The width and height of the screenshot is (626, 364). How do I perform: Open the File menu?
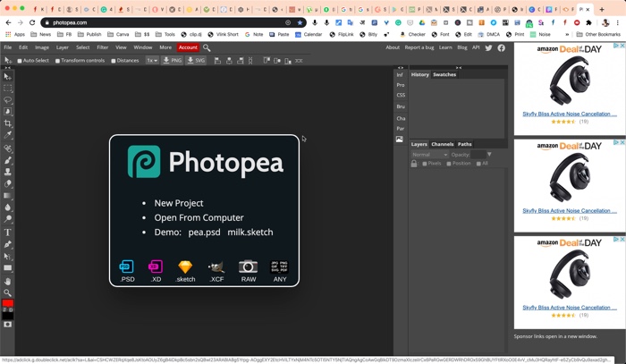[x=7, y=47]
